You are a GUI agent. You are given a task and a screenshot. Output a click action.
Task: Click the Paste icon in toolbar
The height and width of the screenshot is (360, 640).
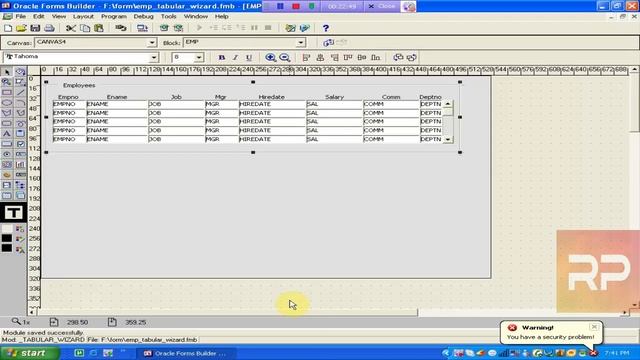(x=99, y=28)
